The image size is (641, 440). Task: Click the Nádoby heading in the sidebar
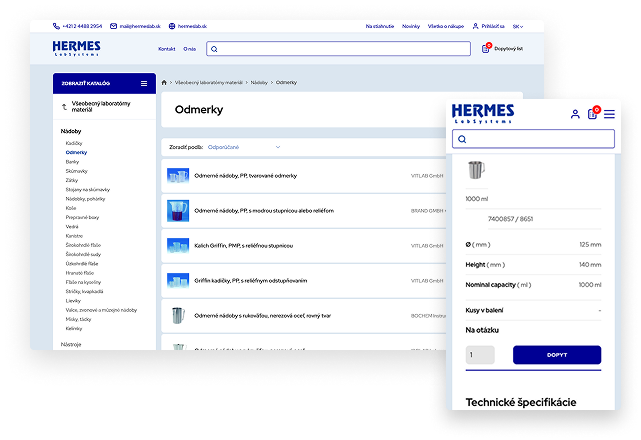pos(71,131)
